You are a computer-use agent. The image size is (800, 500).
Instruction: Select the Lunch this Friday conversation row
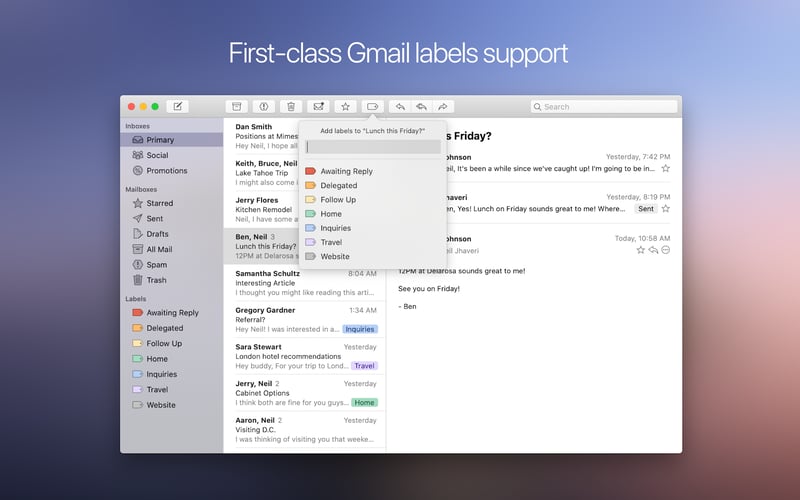pyautogui.click(x=261, y=246)
